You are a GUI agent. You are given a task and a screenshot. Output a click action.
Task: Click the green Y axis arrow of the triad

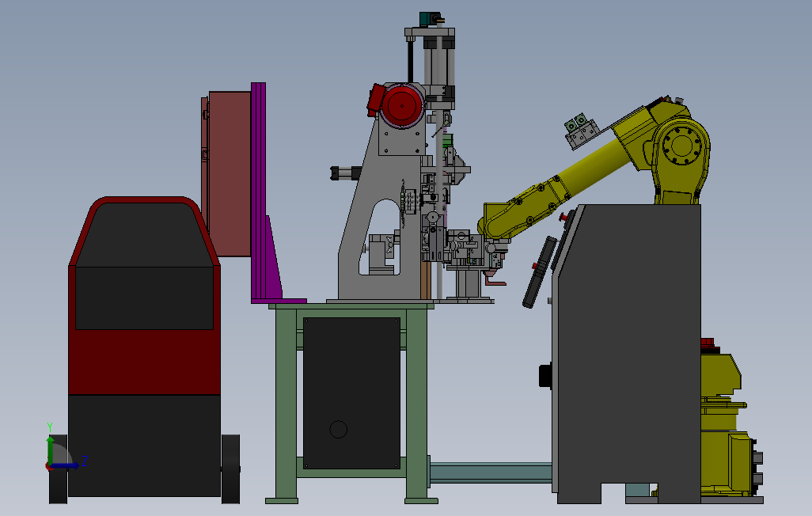[x=50, y=450]
